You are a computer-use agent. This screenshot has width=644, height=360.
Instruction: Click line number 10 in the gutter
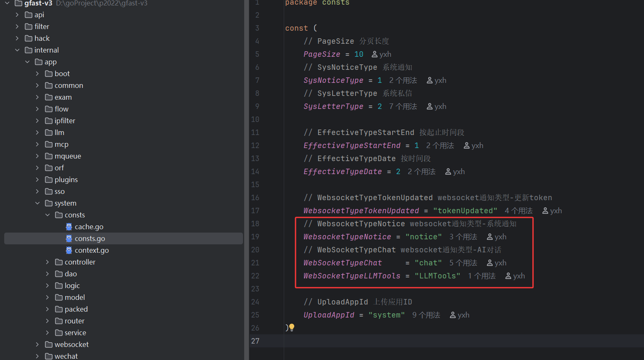[255, 119]
